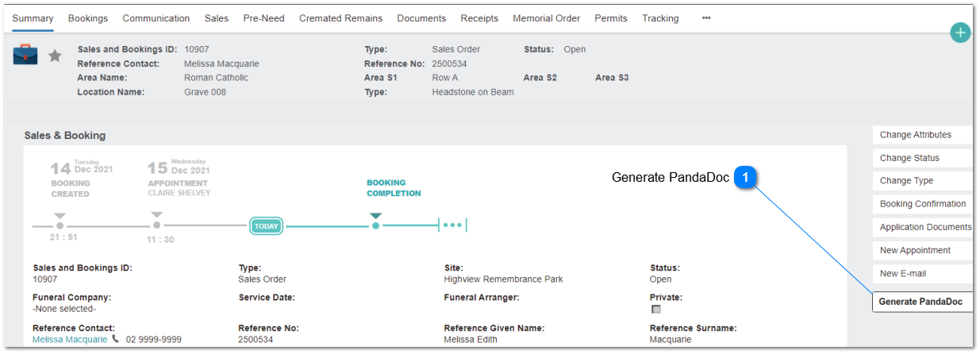
Task: Click the Booking Confirmation action
Action: 922,204
